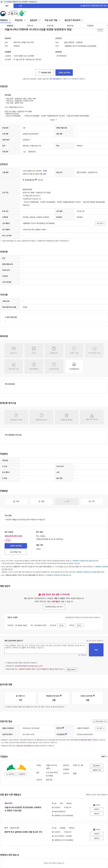Go to the 복리후생 section tab
Image resolution: width=108 pixels, height=868 pixels.
tap(70, 26)
